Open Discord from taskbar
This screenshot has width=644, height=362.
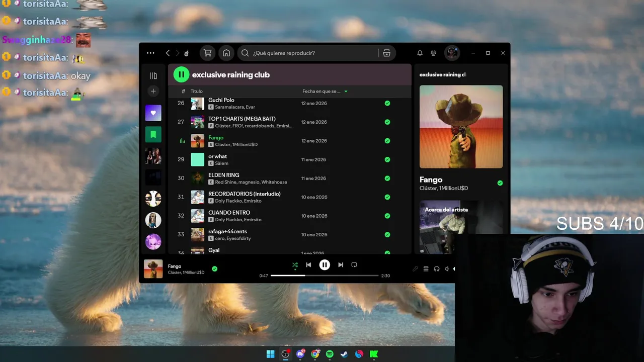tap(300, 354)
